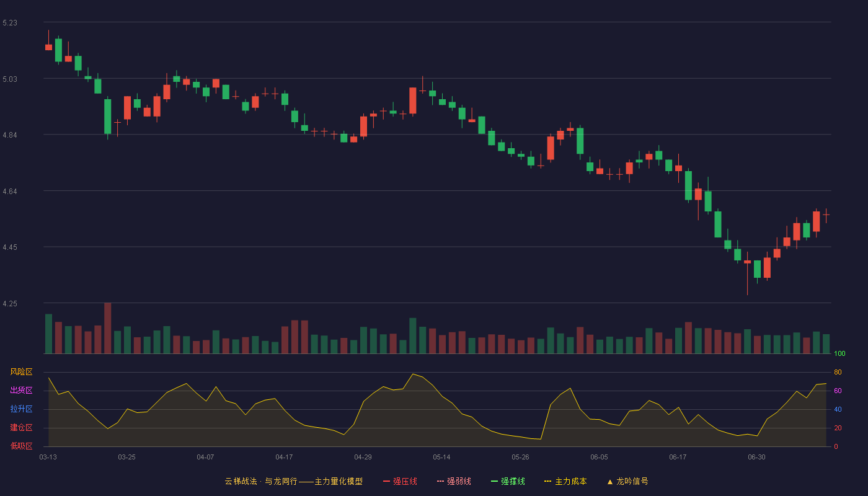Click the tallest red volume bar

point(108,328)
